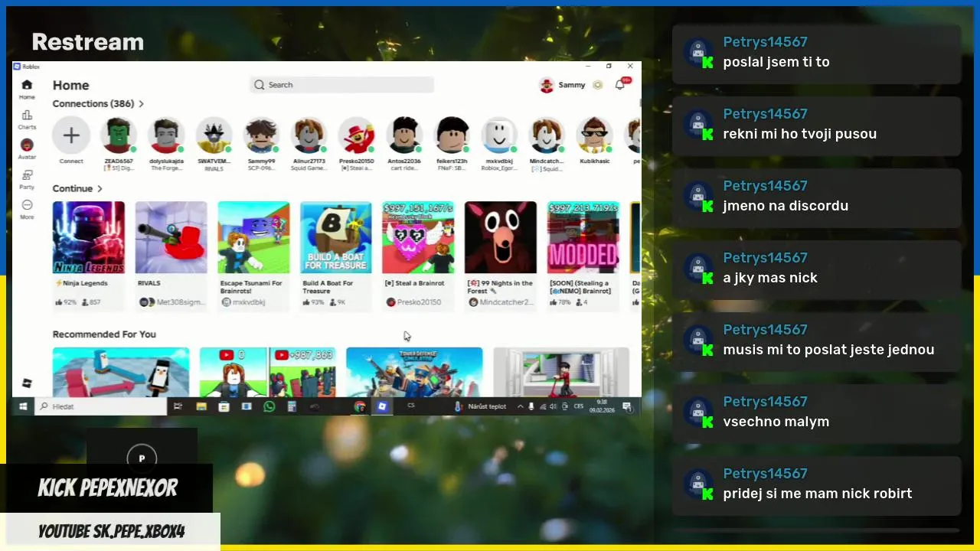Viewport: 980px width, 551px height.
Task: Click the YOUTUBE SK.PEPE.XBOX4 banner
Action: 111,531
